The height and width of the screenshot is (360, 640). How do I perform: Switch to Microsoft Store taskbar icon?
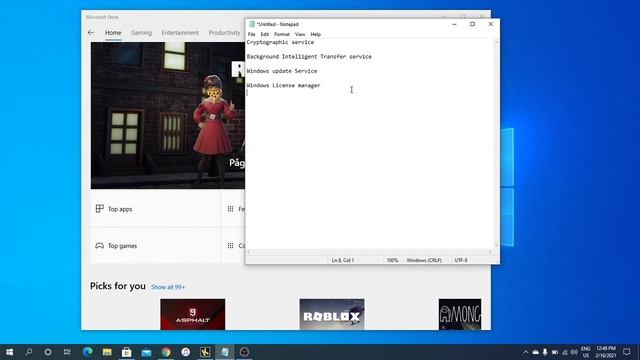coord(127,352)
